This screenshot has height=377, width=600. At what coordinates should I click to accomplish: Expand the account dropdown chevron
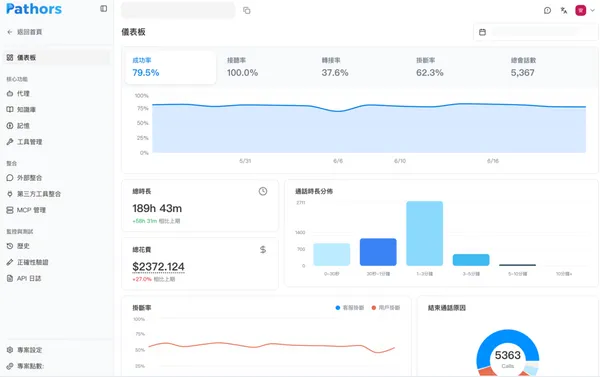point(592,10)
